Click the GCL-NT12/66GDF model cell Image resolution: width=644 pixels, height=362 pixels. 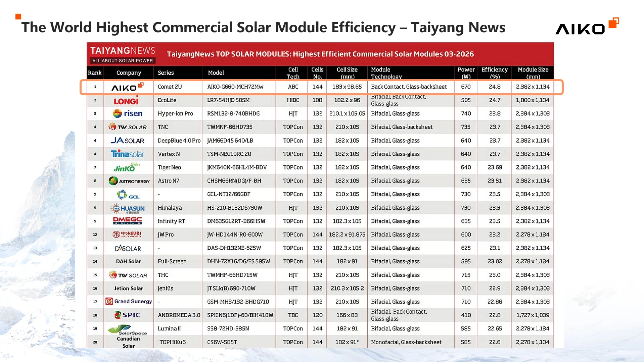click(x=229, y=194)
